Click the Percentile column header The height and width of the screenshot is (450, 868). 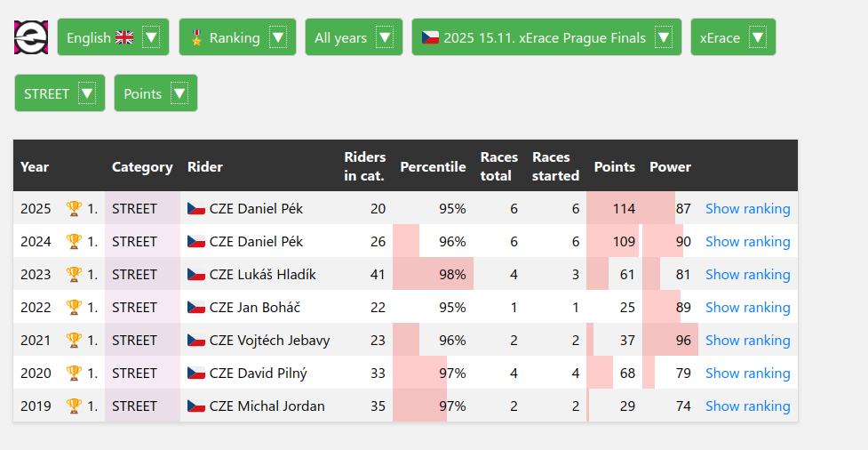coord(433,166)
